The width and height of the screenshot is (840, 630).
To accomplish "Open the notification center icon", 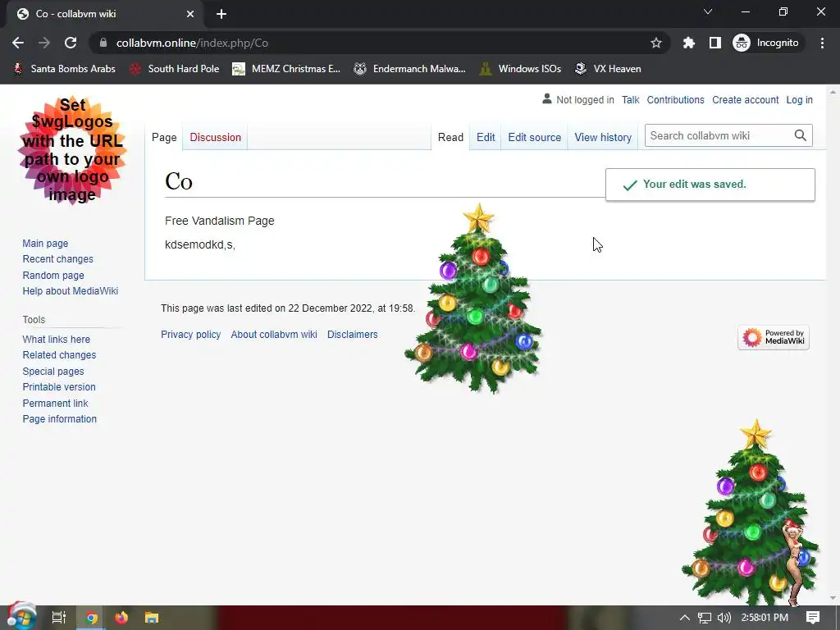I will click(x=813, y=618).
